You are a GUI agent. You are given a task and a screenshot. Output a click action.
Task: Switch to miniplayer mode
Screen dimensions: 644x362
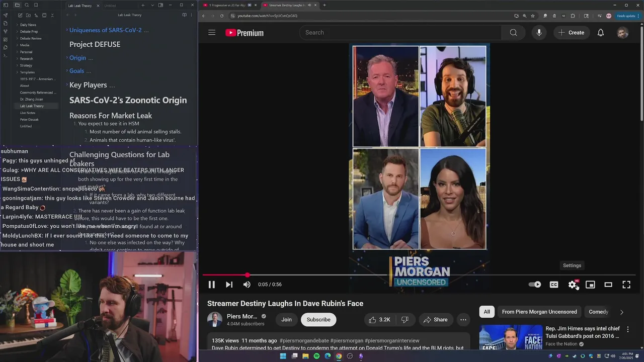tap(590, 285)
